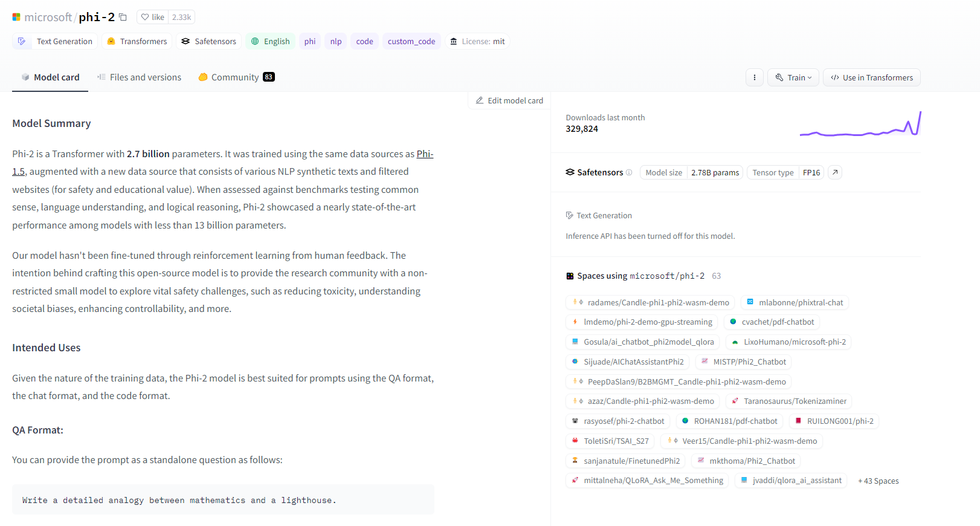The height and width of the screenshot is (526, 980).
Task: Click the License: mit tag
Action: [x=477, y=41]
